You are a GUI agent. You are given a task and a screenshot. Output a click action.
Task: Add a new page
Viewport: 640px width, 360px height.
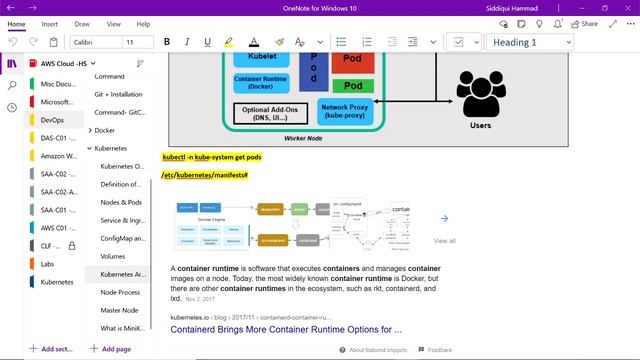tap(111, 349)
